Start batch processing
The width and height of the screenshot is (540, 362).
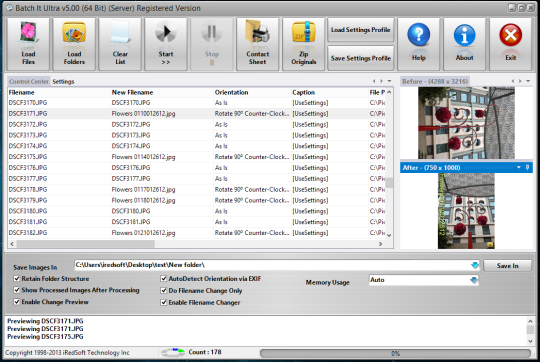[166, 44]
